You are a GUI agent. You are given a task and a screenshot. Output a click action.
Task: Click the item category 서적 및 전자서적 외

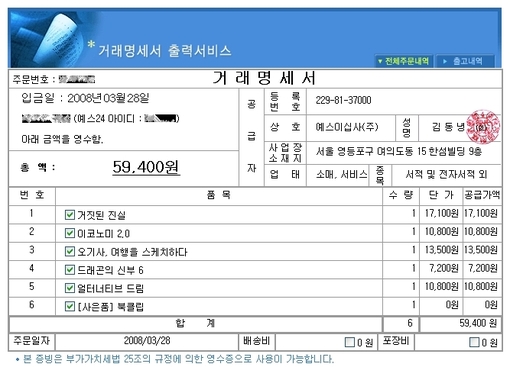point(446,174)
